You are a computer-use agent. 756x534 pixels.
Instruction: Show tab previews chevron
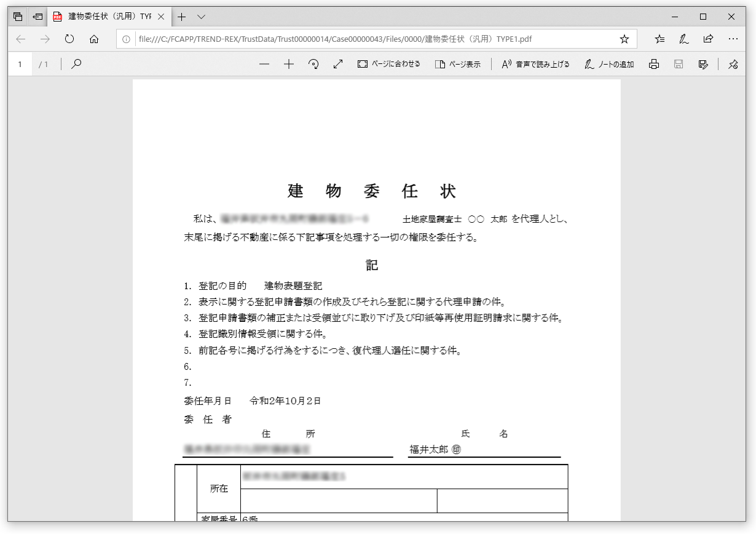click(x=201, y=17)
